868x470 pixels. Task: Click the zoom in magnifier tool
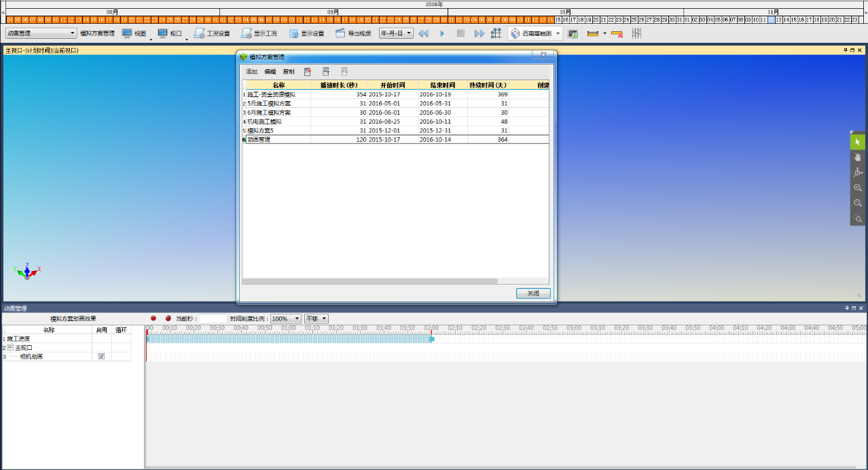858,188
